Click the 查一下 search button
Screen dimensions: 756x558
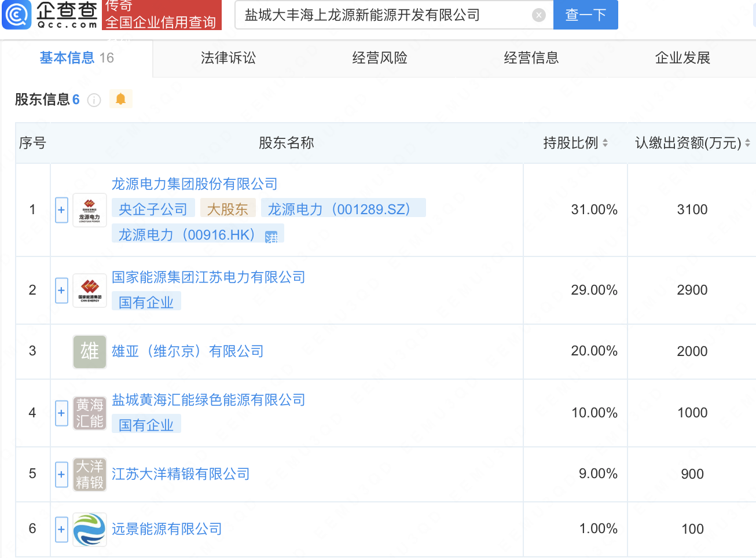click(x=585, y=15)
